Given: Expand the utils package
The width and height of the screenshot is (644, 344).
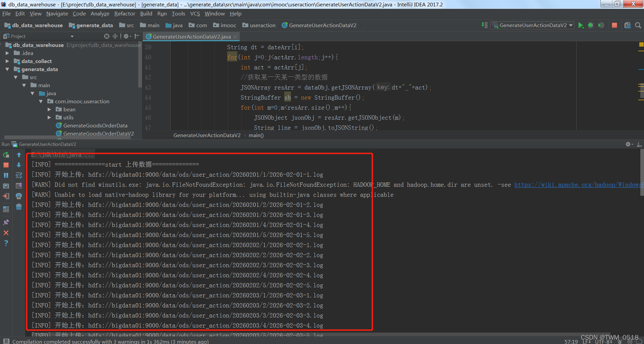Looking at the screenshot, I should (49, 118).
